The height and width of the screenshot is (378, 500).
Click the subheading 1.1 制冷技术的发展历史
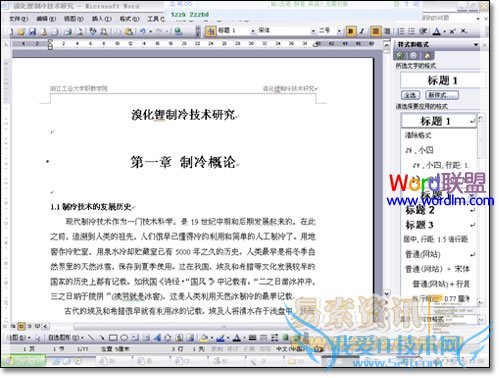(x=91, y=207)
